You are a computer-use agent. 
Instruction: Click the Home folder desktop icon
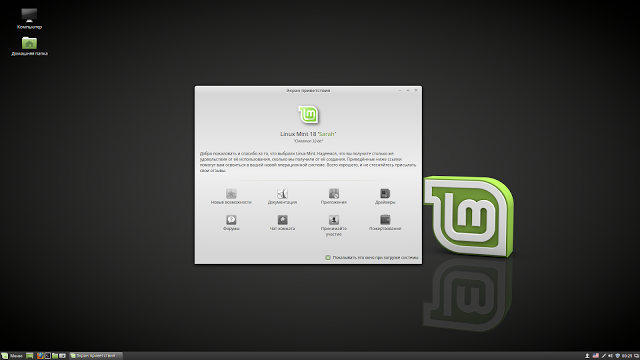(x=29, y=46)
